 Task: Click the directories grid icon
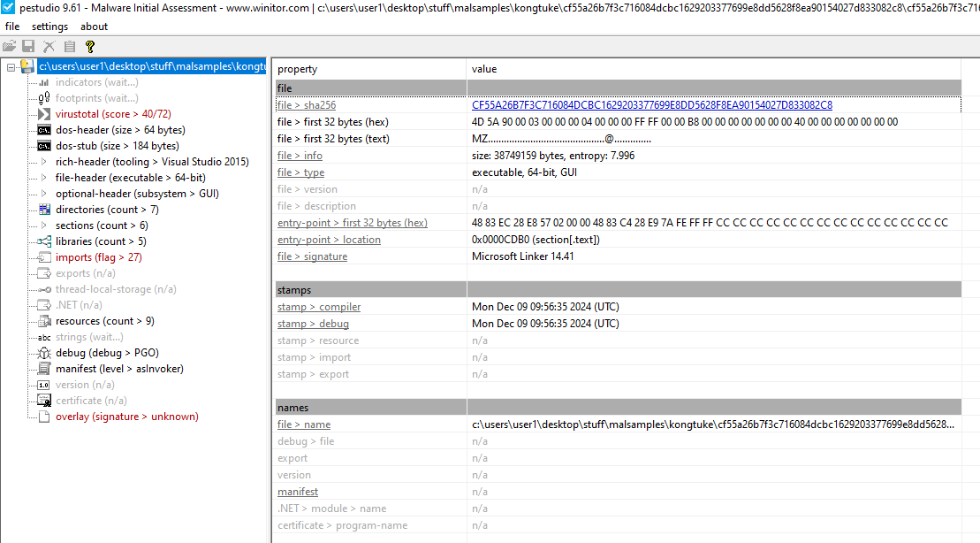pyautogui.click(x=44, y=210)
